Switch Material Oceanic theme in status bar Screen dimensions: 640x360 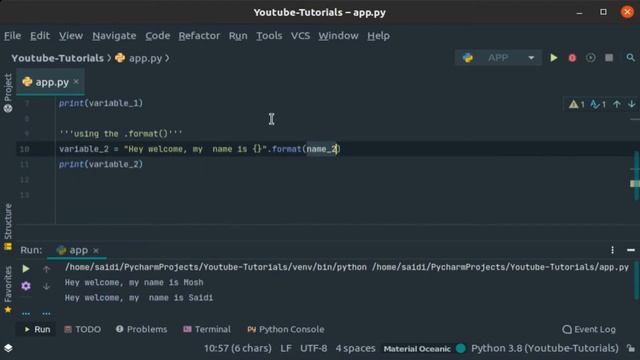pos(417,349)
